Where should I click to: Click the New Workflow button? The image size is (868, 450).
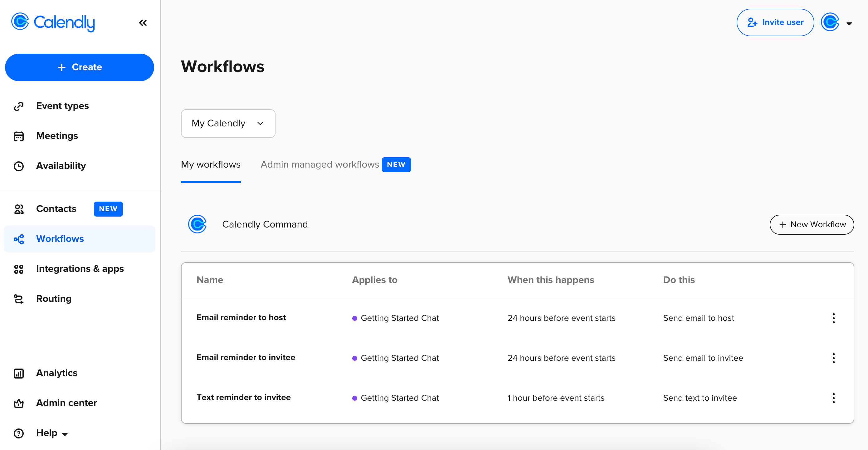(812, 224)
